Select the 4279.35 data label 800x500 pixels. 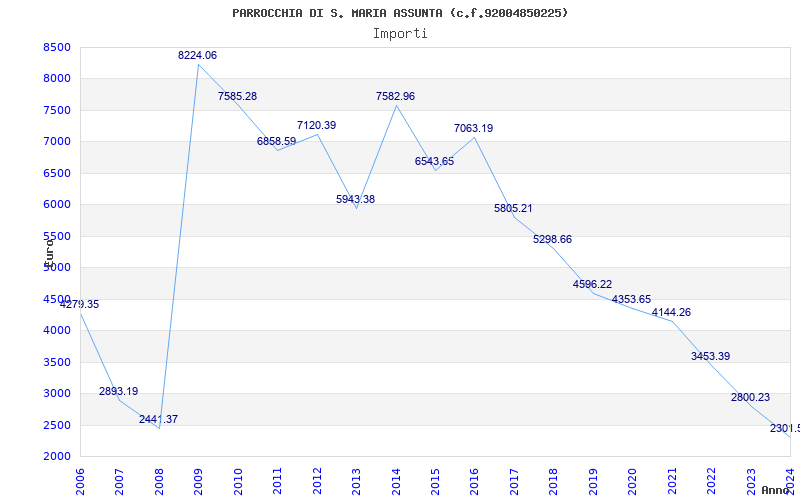click(80, 305)
